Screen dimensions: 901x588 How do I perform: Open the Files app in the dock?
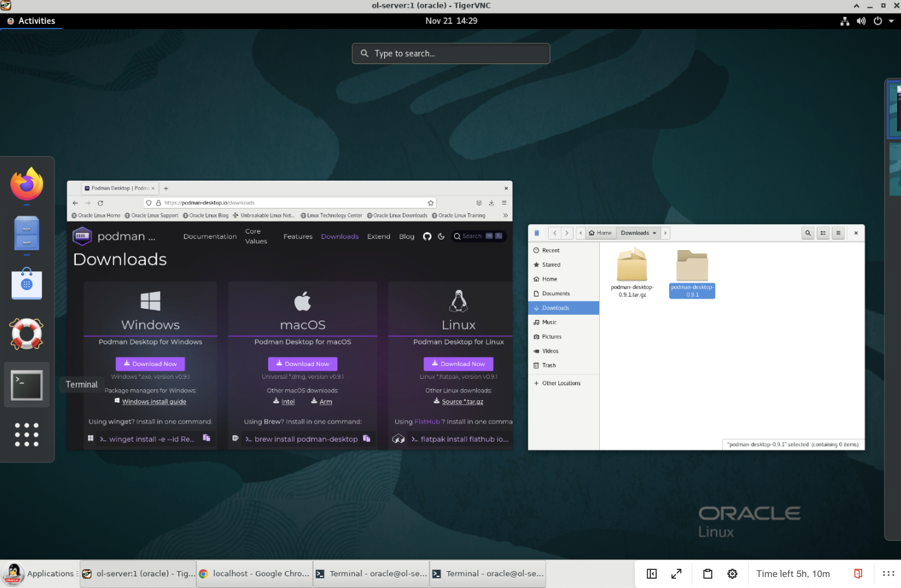point(27,233)
